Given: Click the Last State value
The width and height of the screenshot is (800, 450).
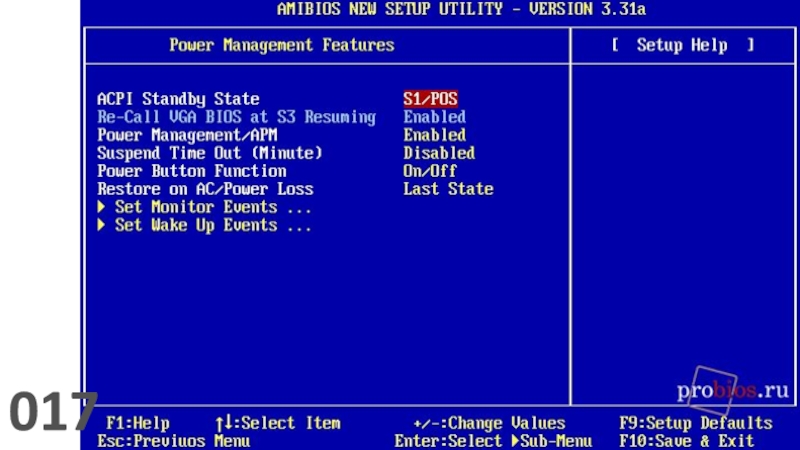Looking at the screenshot, I should pos(448,189).
